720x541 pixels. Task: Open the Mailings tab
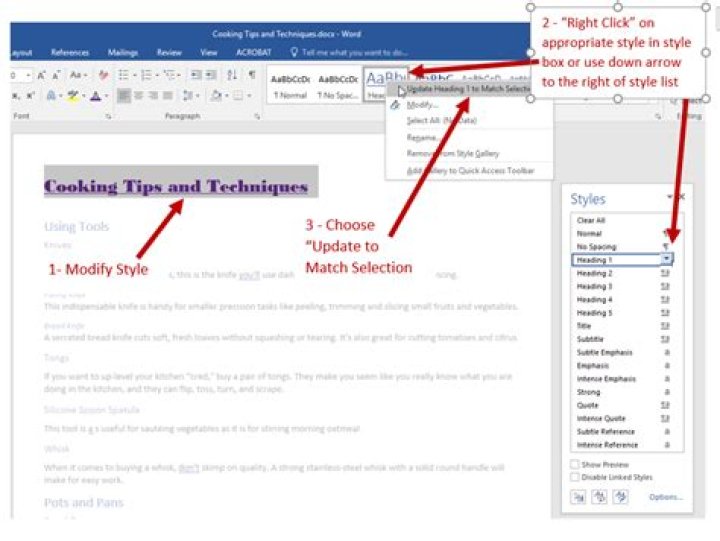pyautogui.click(x=123, y=52)
